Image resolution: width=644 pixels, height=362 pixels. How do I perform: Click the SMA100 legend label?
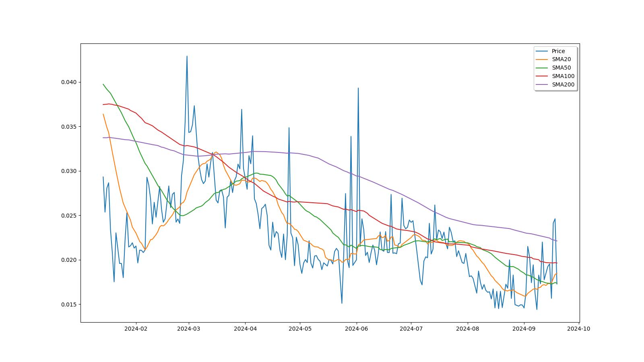(563, 76)
